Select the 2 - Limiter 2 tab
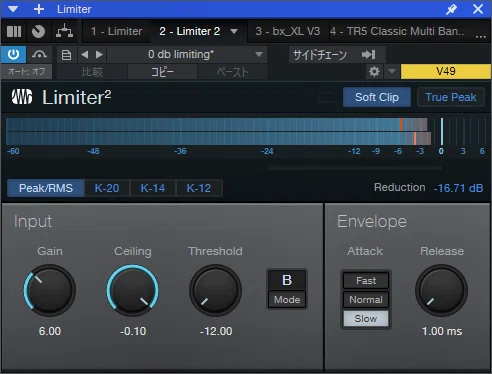492x374 pixels. point(190,31)
